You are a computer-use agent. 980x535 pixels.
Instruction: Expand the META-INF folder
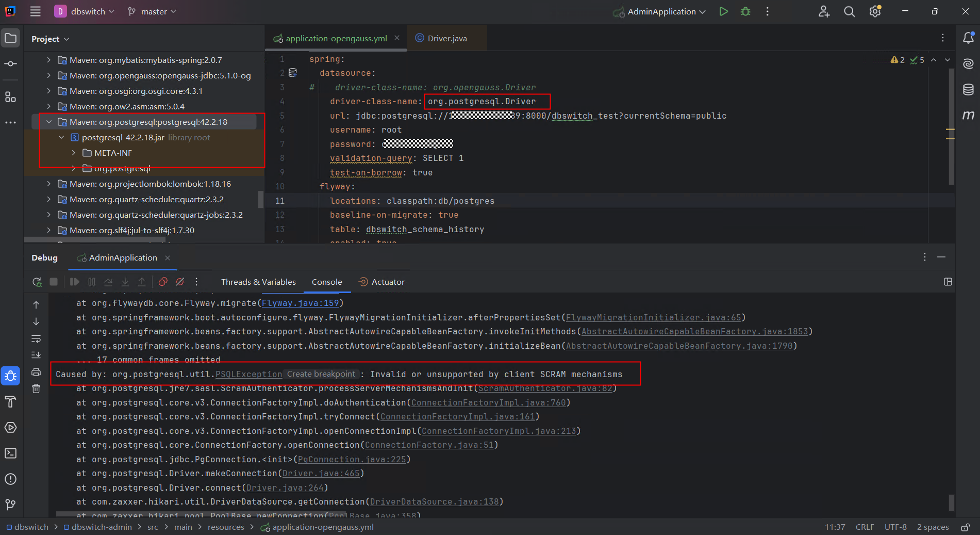pos(74,153)
